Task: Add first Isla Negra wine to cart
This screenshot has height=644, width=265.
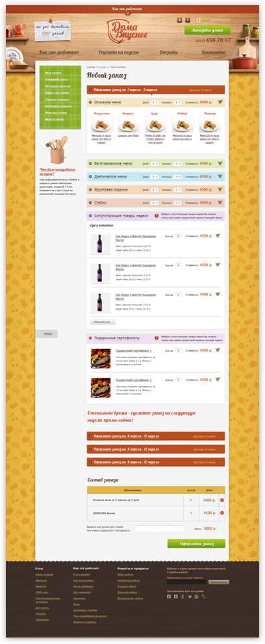Action: (218, 236)
